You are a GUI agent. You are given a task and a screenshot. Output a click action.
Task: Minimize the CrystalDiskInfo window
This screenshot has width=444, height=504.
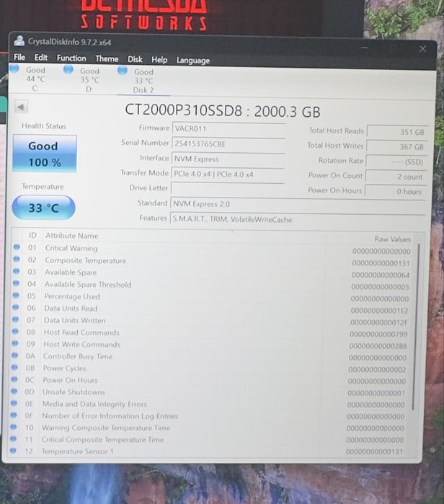click(x=364, y=48)
